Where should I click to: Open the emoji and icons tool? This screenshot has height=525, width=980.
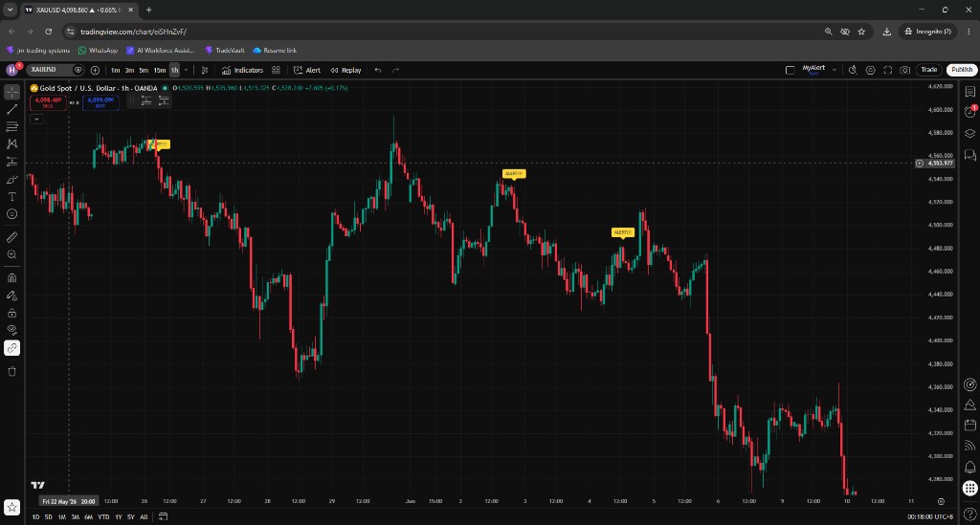[x=11, y=214]
